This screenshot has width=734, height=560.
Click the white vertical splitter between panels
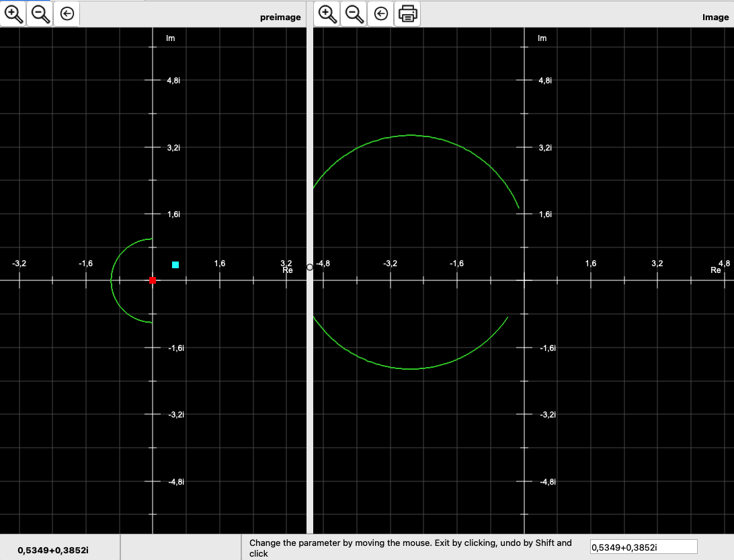point(310,403)
